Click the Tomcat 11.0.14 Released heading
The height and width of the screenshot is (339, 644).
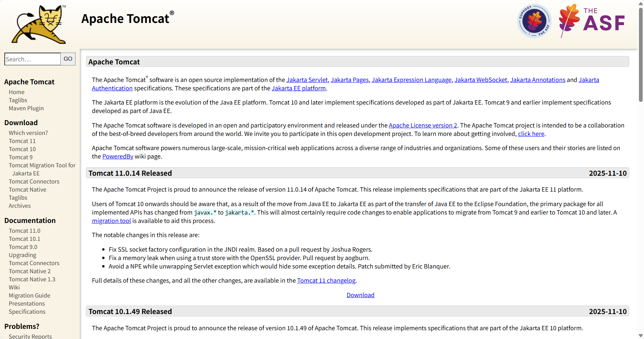130,173
